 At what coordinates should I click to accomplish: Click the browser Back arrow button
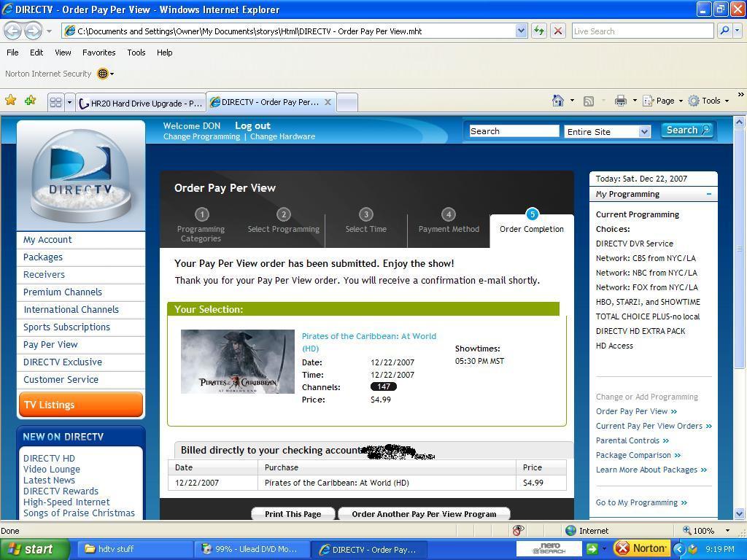point(13,31)
